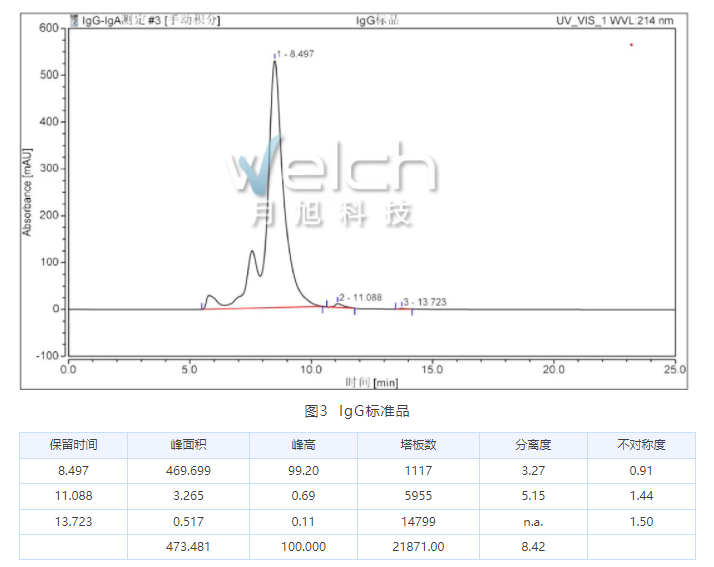Select retention time cell 11.088
Image resolution: width=714 pixels, height=567 pixels.
(73, 495)
